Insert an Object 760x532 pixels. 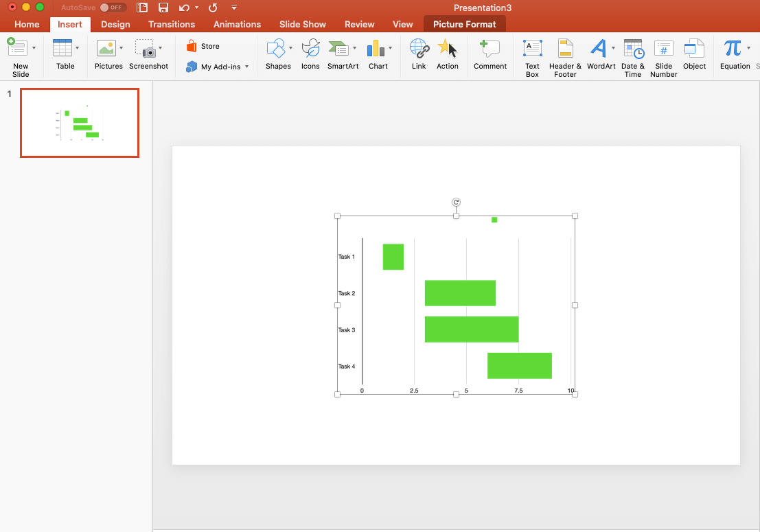pyautogui.click(x=694, y=55)
